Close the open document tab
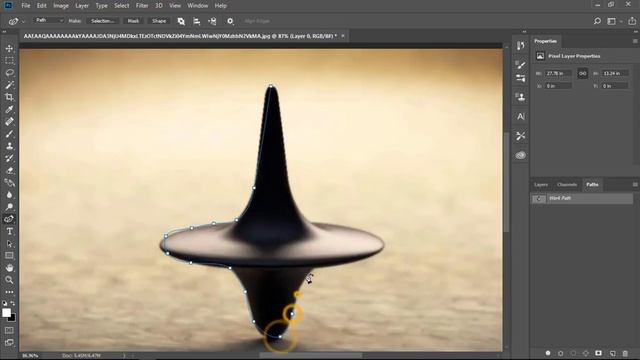Screen dimensions: 640x360 point(343,36)
